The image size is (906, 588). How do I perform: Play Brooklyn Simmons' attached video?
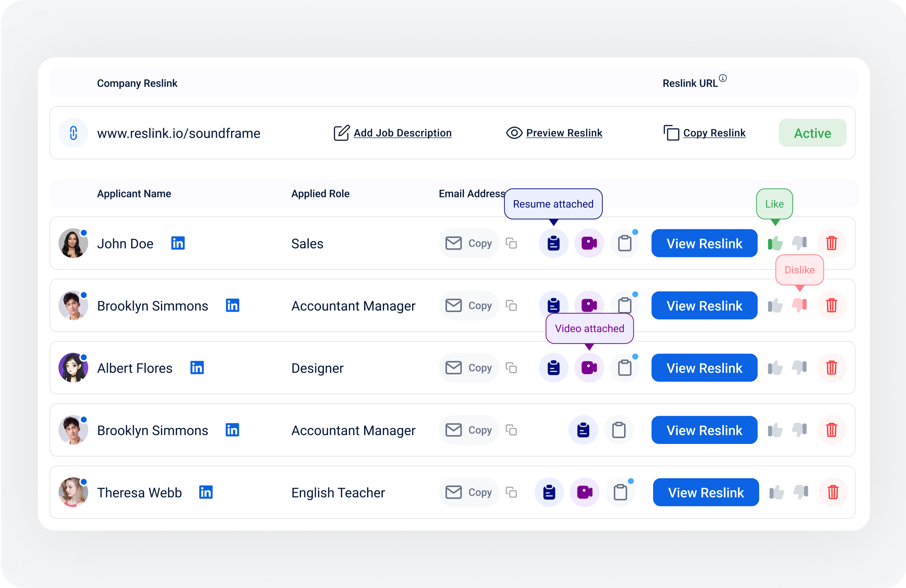pos(589,305)
